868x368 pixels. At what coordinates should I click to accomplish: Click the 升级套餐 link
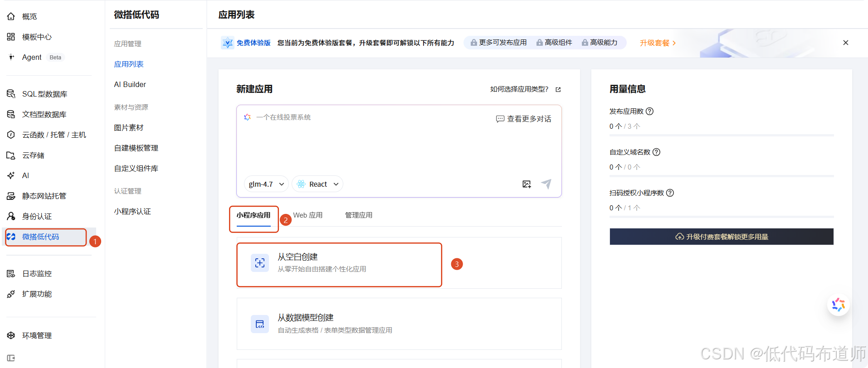(658, 43)
